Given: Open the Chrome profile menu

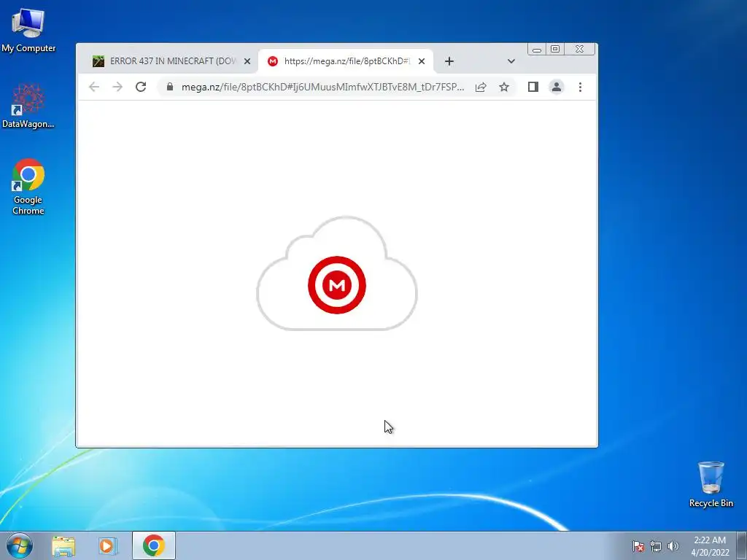Looking at the screenshot, I should pyautogui.click(x=557, y=87).
